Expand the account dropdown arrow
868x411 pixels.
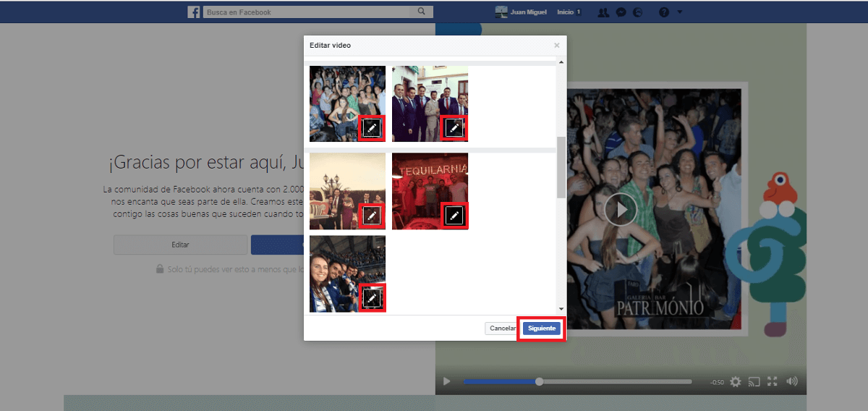pos(680,12)
